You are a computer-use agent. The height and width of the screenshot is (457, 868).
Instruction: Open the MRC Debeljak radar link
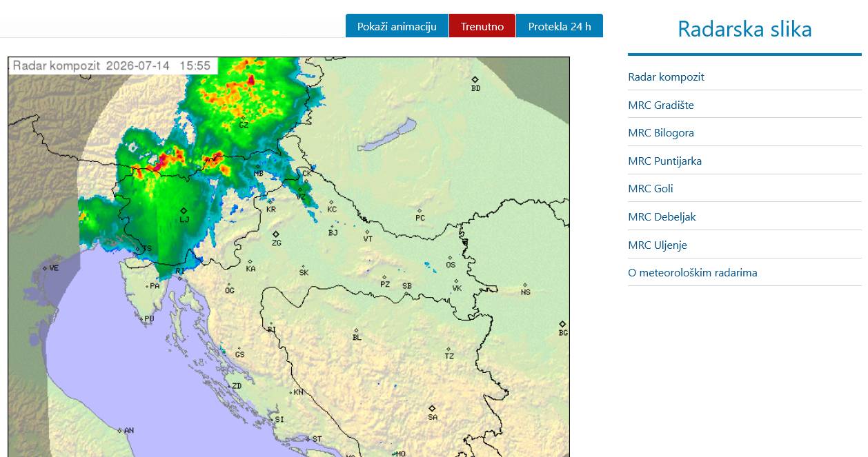pos(662,216)
